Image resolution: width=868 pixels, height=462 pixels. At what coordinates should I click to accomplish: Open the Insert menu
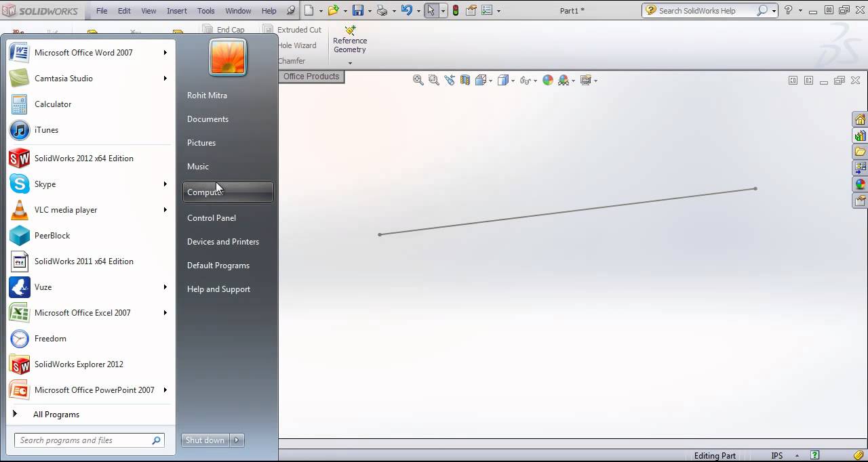point(177,11)
